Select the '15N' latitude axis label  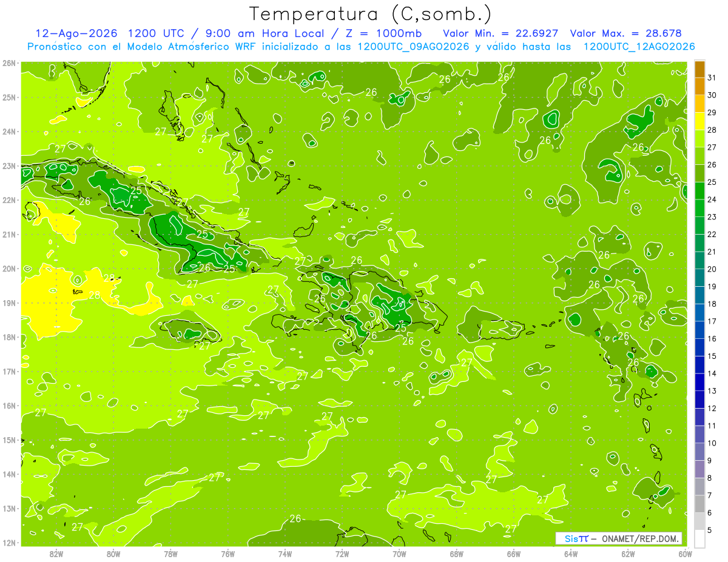tap(8, 440)
